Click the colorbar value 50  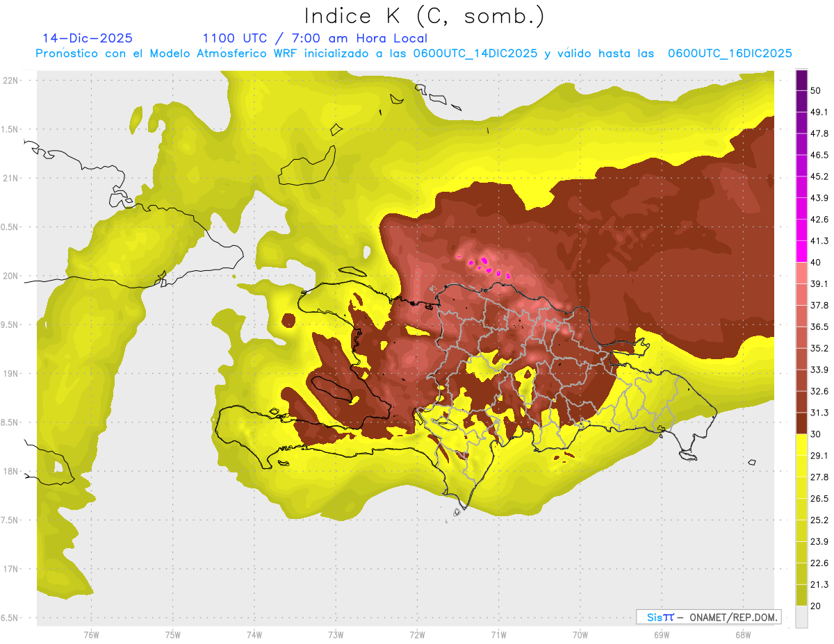[817, 90]
